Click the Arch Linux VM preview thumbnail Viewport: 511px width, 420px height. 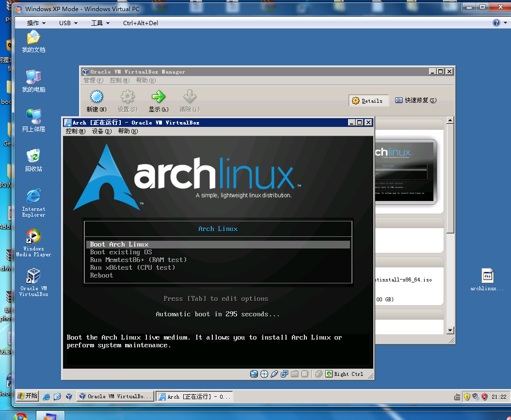point(406,172)
